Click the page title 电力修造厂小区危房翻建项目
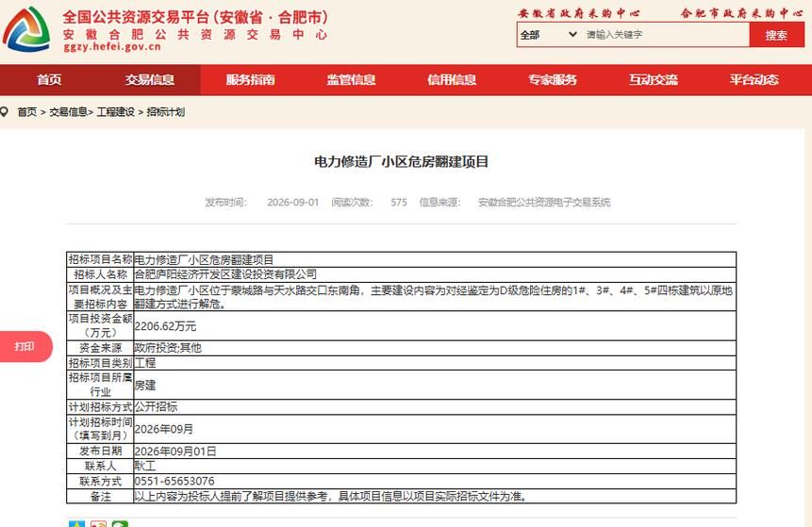The image size is (812, 527). point(402,162)
